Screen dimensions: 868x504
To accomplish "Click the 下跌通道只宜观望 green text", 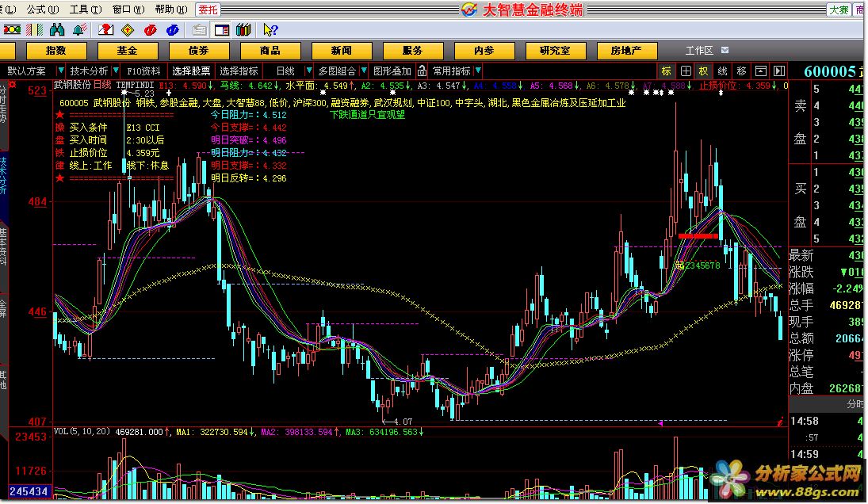I will coord(367,115).
